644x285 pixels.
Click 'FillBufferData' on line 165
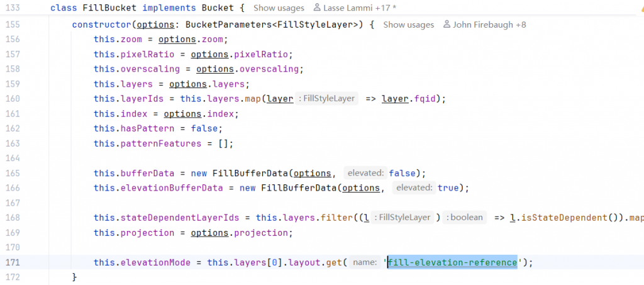pos(250,173)
